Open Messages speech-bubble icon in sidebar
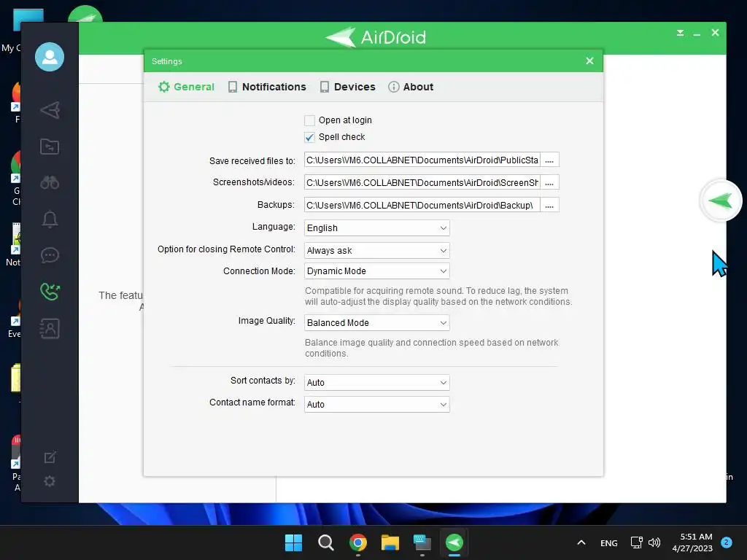This screenshot has height=560, width=747. [50, 255]
